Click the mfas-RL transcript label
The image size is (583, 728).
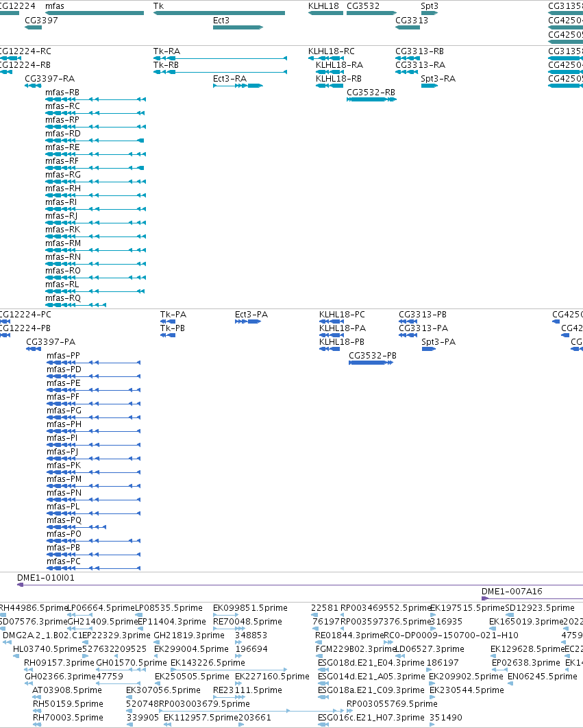coord(62,284)
